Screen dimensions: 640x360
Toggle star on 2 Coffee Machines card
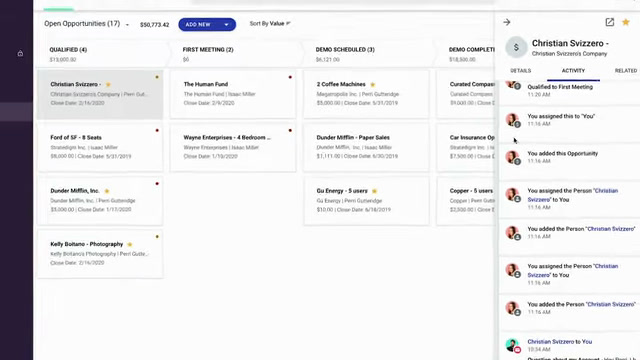tap(373, 84)
